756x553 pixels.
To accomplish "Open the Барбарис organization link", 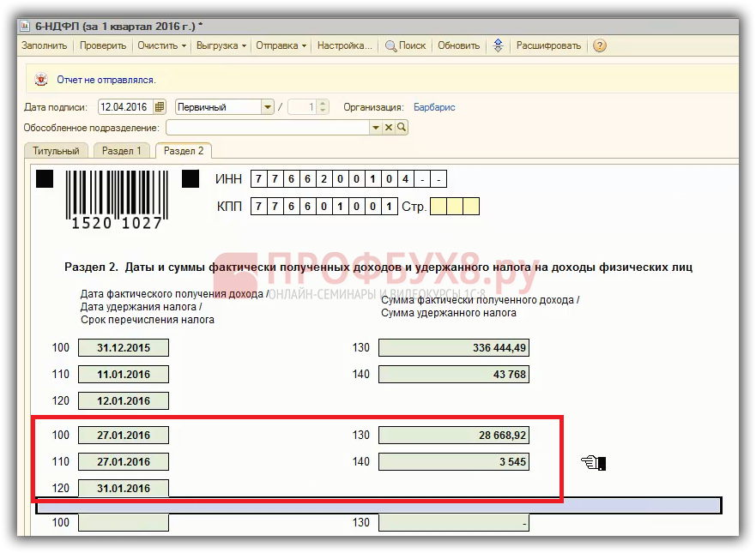I will tap(434, 107).
